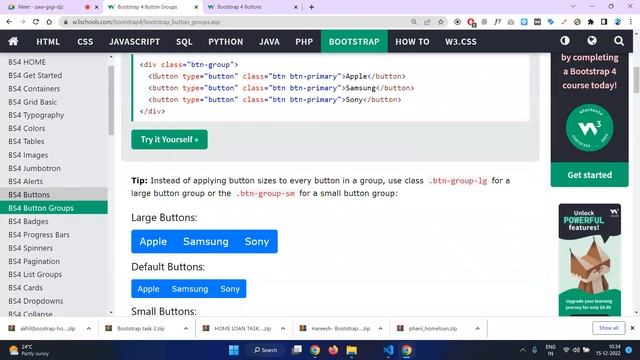The image size is (640, 360).
Task: Click the Get started button
Action: tap(589, 175)
